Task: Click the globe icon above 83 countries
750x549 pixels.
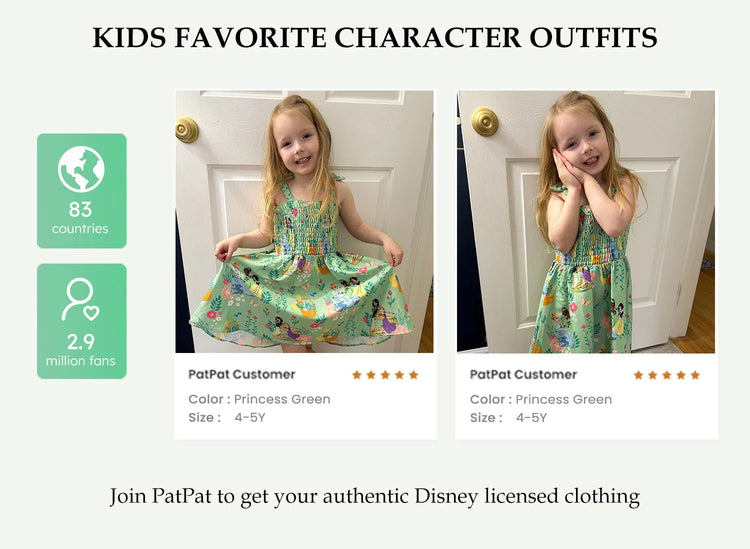Action: coord(81,169)
